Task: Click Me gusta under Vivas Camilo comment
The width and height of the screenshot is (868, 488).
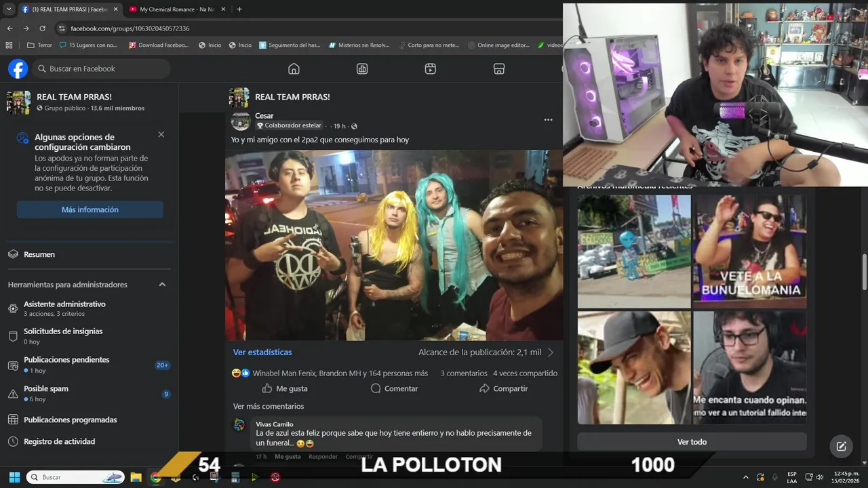Action: pyautogui.click(x=288, y=457)
